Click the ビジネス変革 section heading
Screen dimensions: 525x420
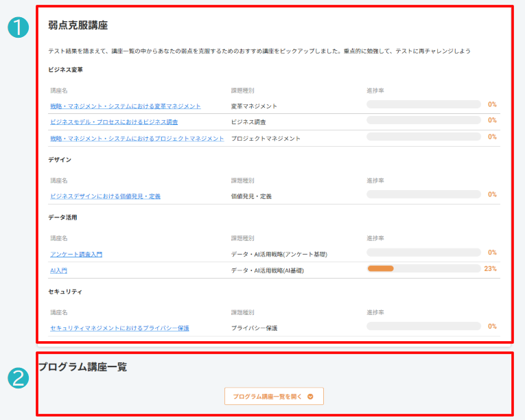[x=65, y=70]
